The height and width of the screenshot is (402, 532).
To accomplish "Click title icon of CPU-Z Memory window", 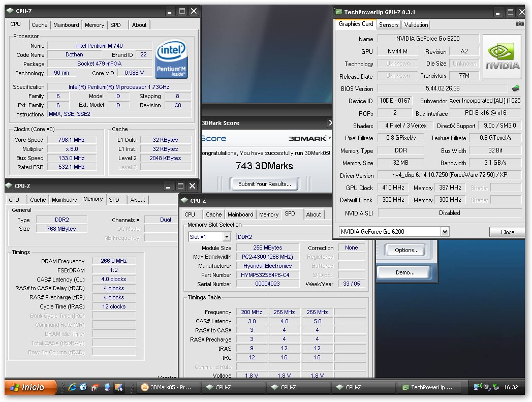I will pyautogui.click(x=9, y=185).
